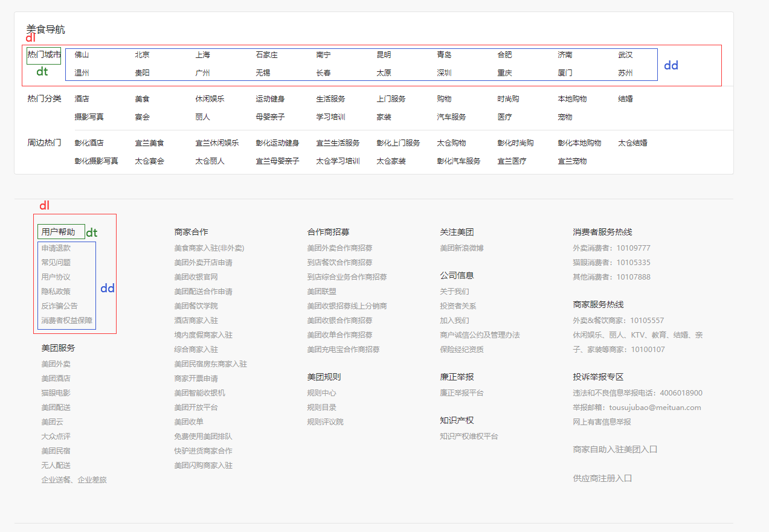Open 企业送餐、企业差旅 link

74,480
